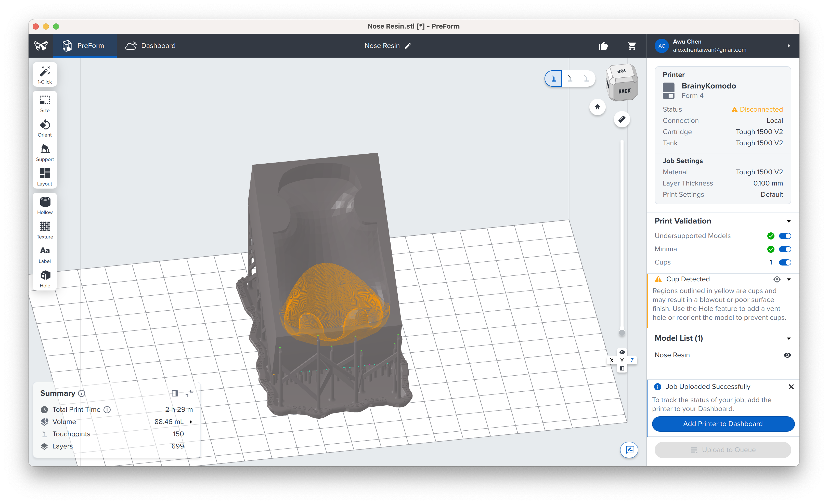Click the layer slicer slider handle
Image resolution: width=828 pixels, height=504 pixels.
coord(622,333)
